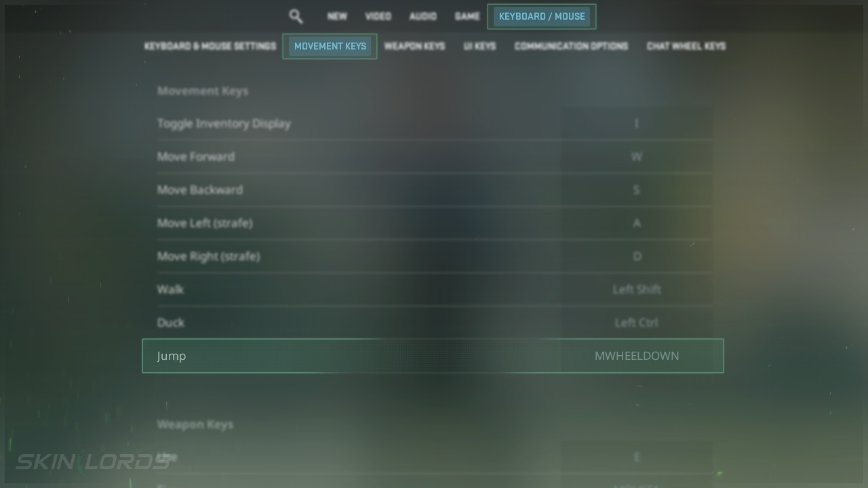This screenshot has height=488, width=868.
Task: Open the VIDEO settings tab
Action: pos(378,16)
